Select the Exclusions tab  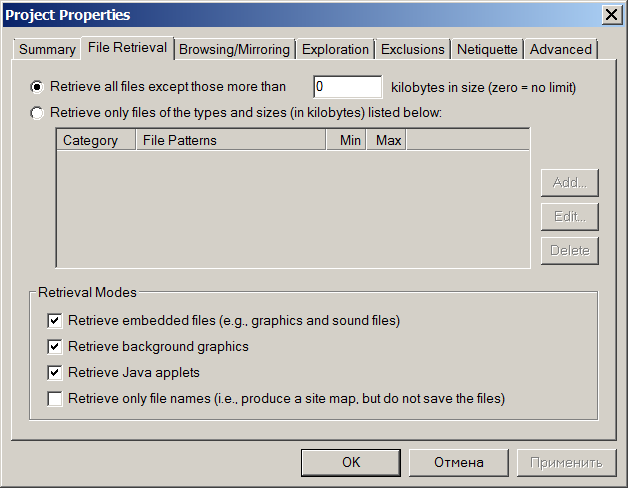click(x=412, y=49)
